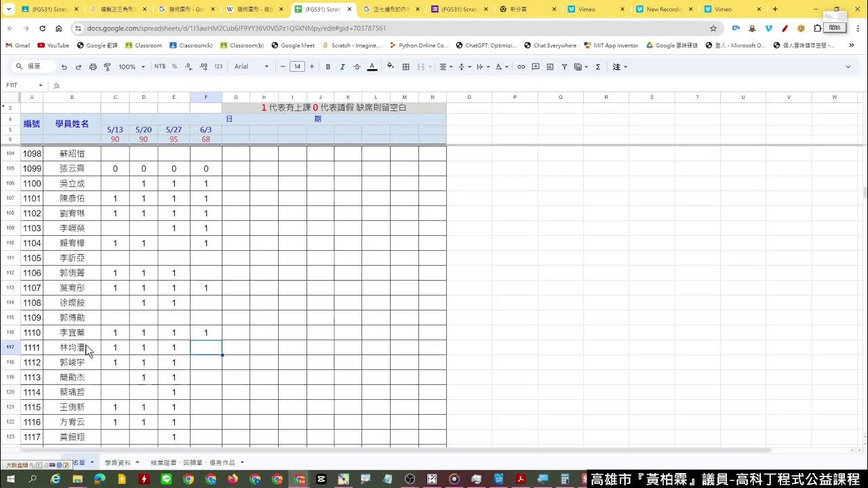Open the 結業證書、回饋單、優秀作品 sheet tab
This screenshot has height=488, width=868.
pyautogui.click(x=193, y=462)
